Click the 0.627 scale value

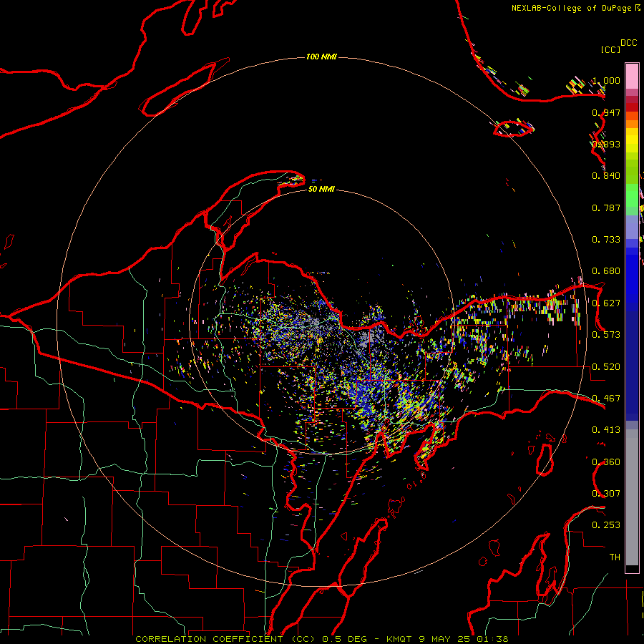click(x=606, y=303)
